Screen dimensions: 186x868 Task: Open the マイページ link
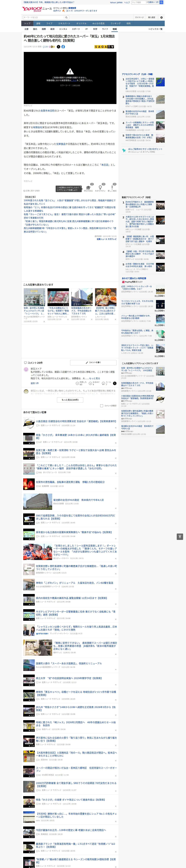point(139,18)
